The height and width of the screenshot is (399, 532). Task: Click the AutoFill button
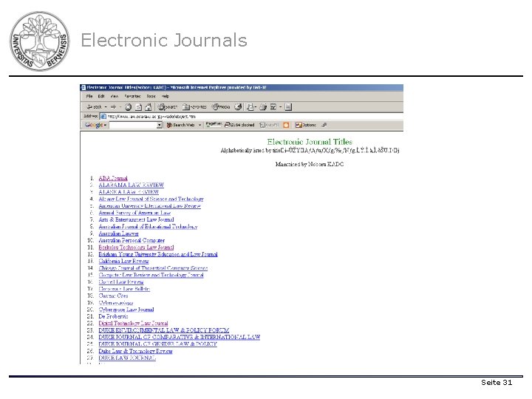(269, 125)
